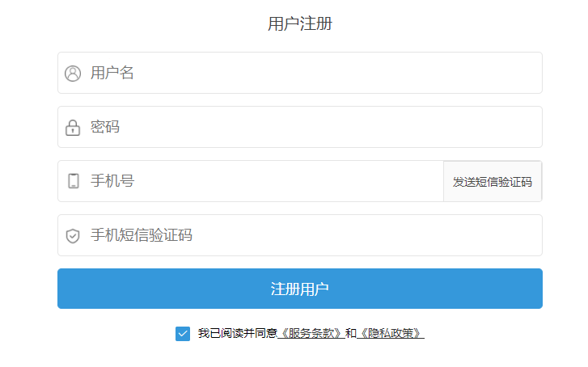Uncheck the agreement checkbox
Screen dimensions: 588x367
pos(183,334)
